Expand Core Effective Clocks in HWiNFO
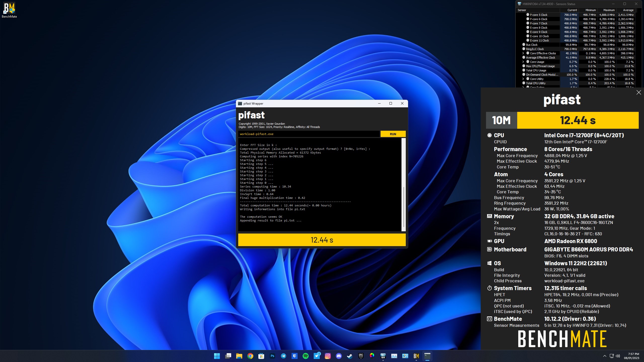Viewport: 644px width, 362px height. [x=523, y=53]
